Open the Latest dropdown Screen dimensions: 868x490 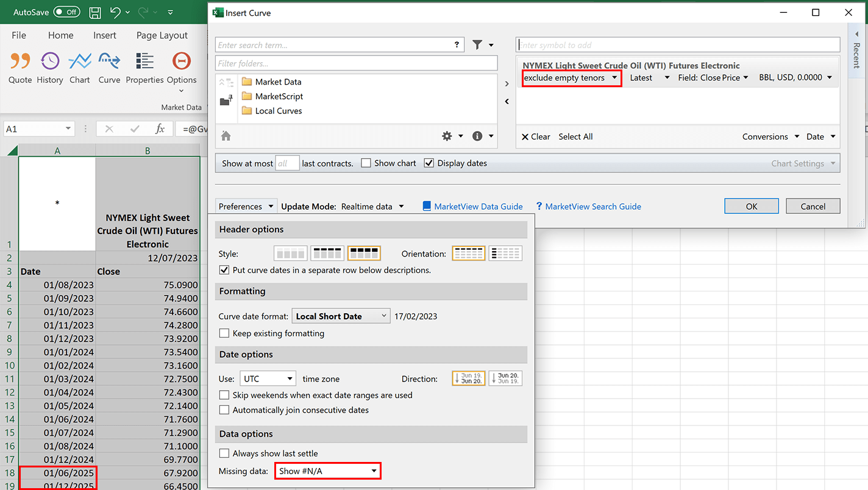pyautogui.click(x=650, y=78)
